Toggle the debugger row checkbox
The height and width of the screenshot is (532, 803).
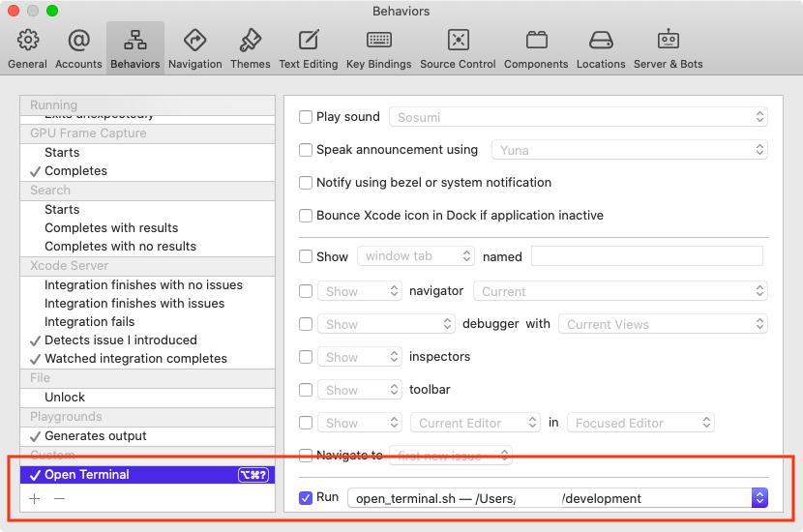pyautogui.click(x=306, y=324)
